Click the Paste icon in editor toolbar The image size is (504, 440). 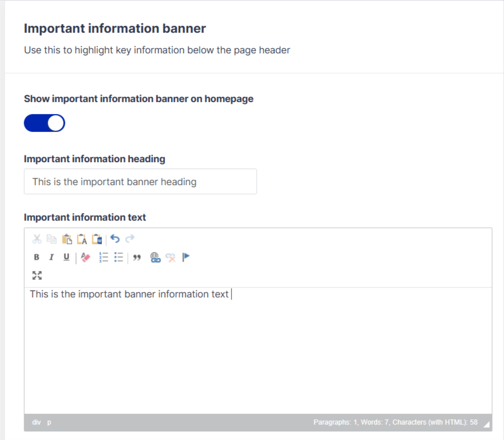click(66, 239)
